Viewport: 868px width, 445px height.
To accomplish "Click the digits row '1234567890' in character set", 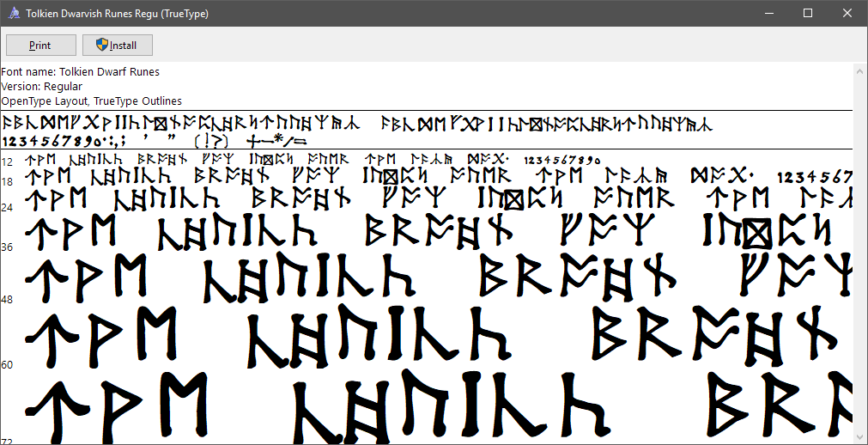I will click(52, 141).
